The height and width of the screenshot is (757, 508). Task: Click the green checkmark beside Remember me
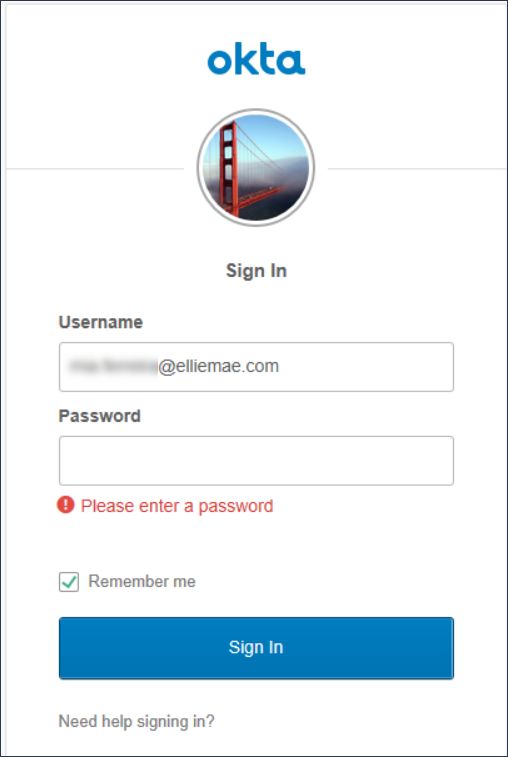69,582
